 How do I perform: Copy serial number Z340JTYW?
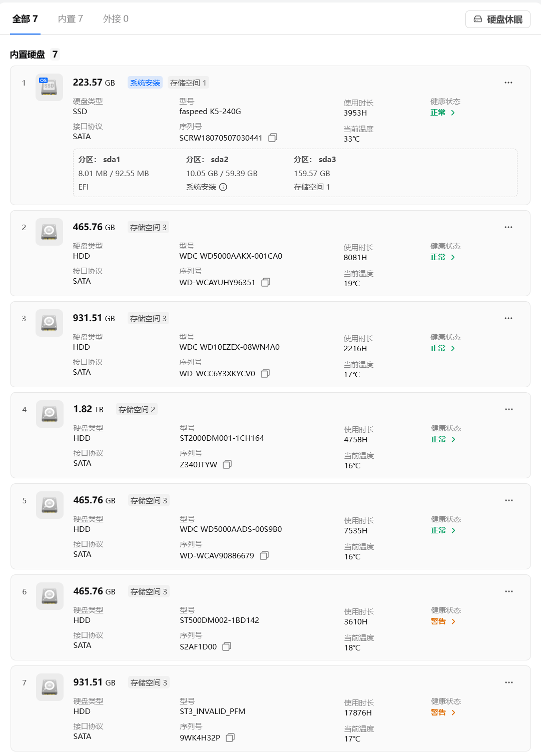227,464
